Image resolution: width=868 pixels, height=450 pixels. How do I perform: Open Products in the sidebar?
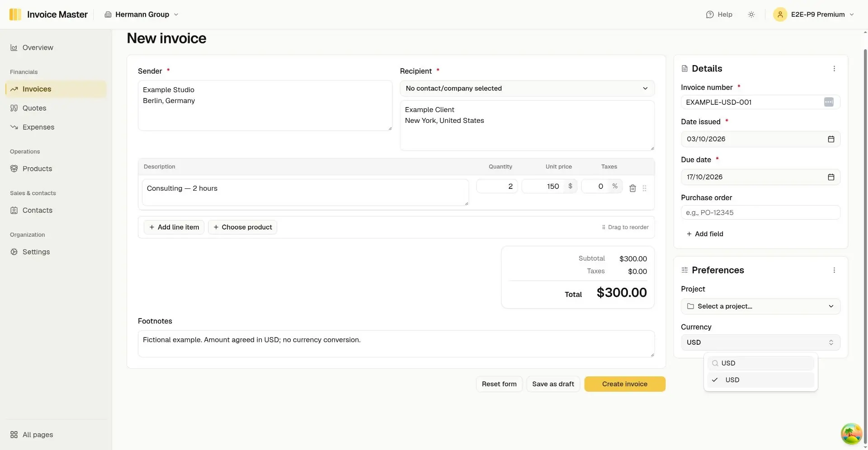[56, 169]
